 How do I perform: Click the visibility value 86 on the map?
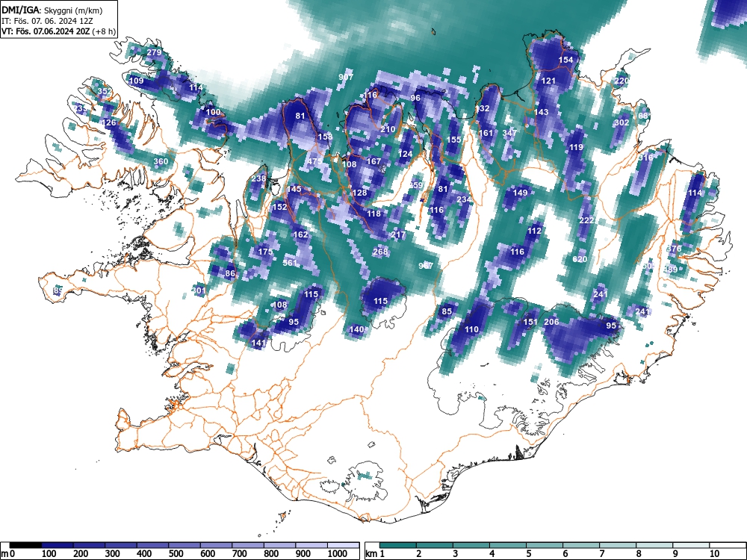[x=230, y=273]
